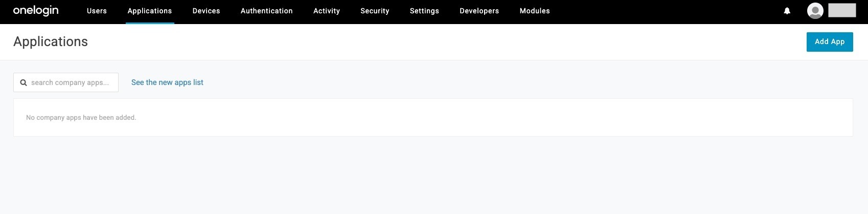Click the 'No company apps have been added' message
868x214 pixels.
click(81, 118)
